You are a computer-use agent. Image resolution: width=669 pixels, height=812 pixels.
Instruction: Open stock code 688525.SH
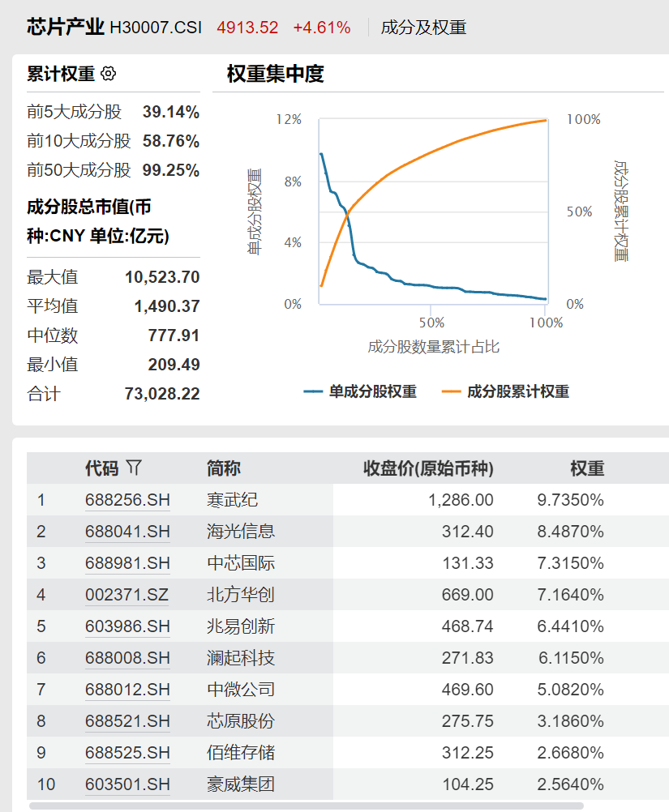pos(127,753)
